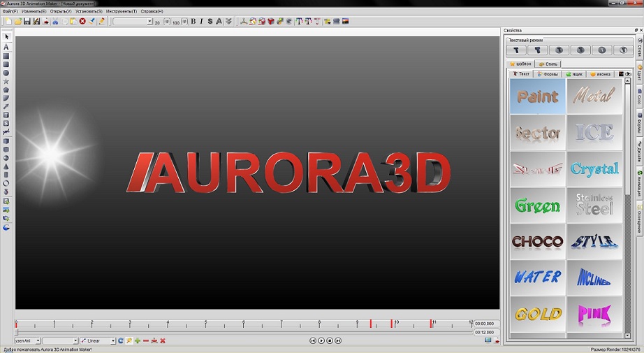The width and height of the screenshot is (644, 353).
Task: Open the font name combo box
Action: (x=133, y=22)
